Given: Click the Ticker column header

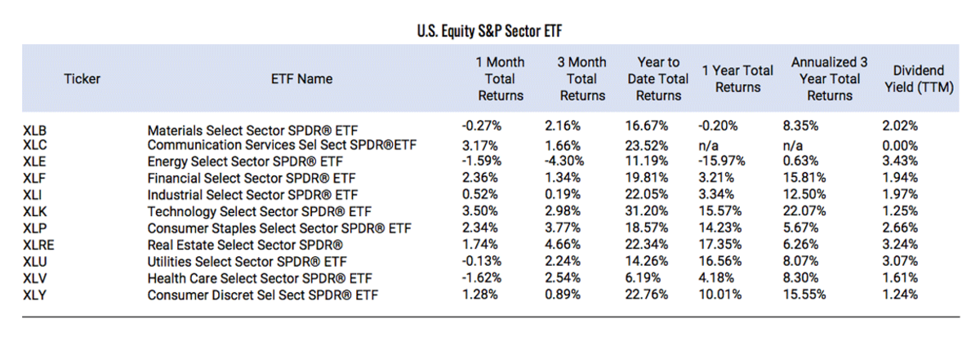Looking at the screenshot, I should tap(82, 79).
